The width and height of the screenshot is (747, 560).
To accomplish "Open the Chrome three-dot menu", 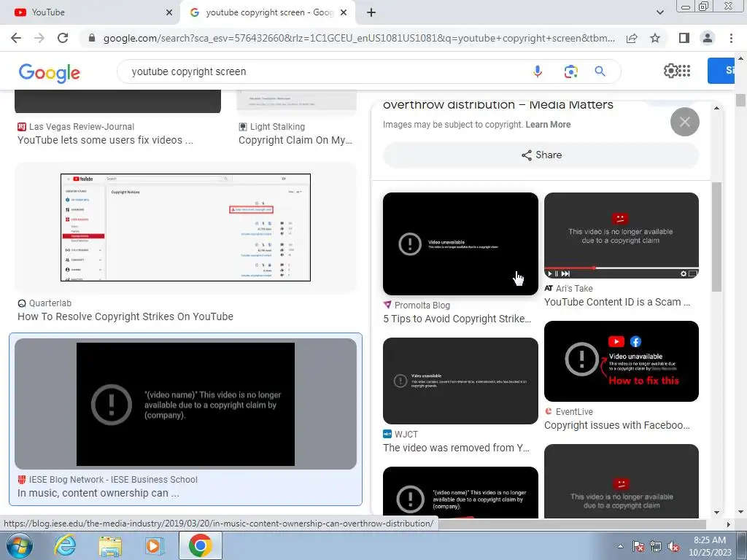I will click(731, 38).
